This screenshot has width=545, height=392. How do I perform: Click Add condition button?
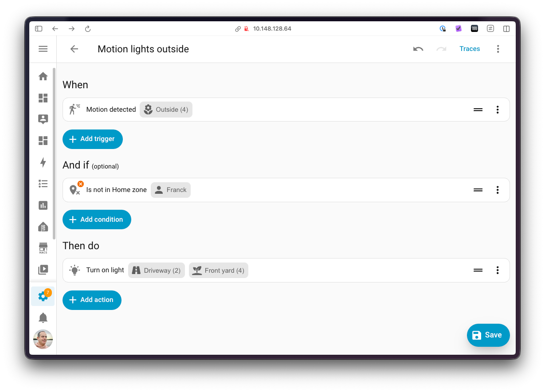pyautogui.click(x=97, y=220)
